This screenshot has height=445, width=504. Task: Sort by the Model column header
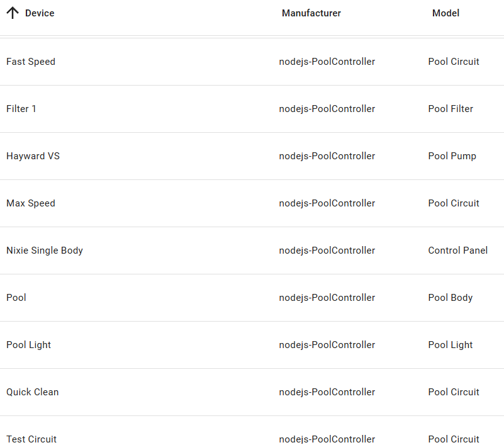click(445, 13)
